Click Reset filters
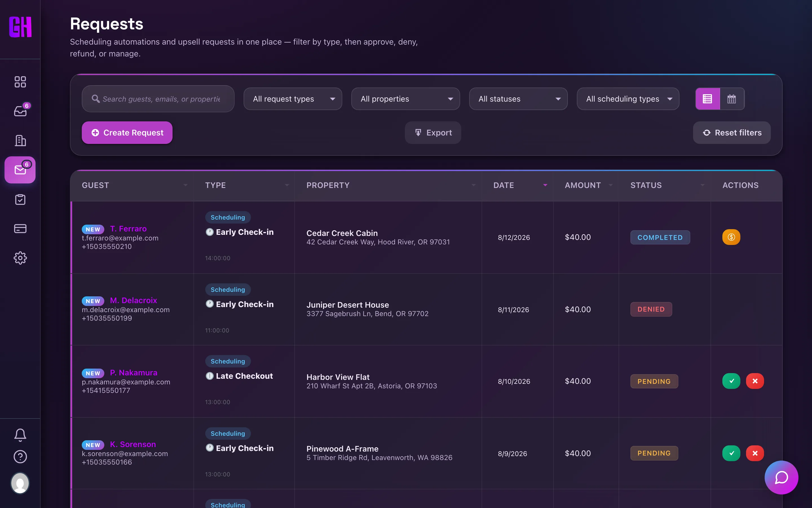 pos(732,133)
